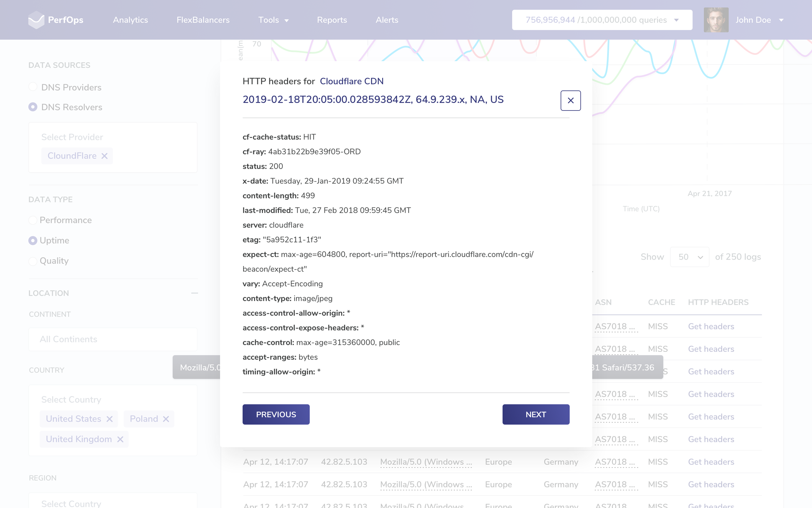Remove the CloundFlare provider filter
The width and height of the screenshot is (812, 508).
point(104,156)
